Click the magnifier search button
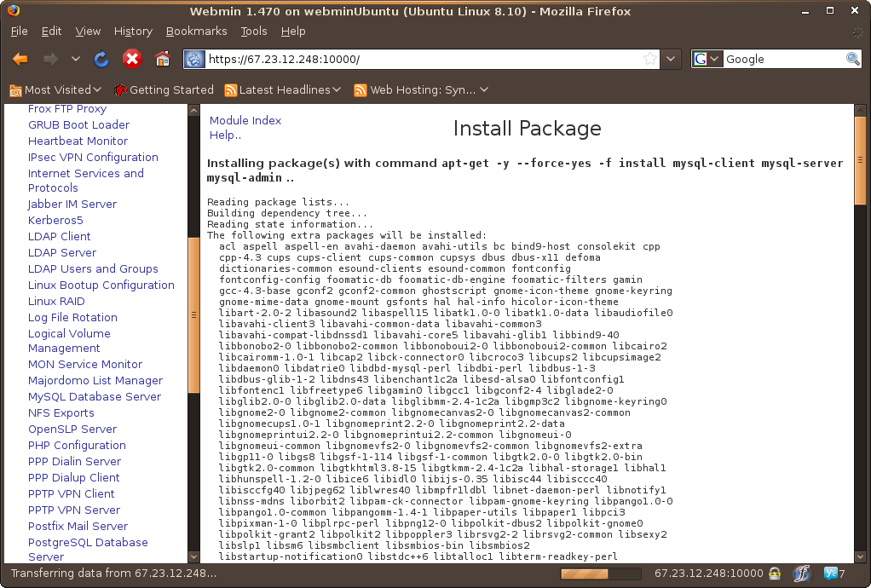The image size is (871, 588). 852,59
